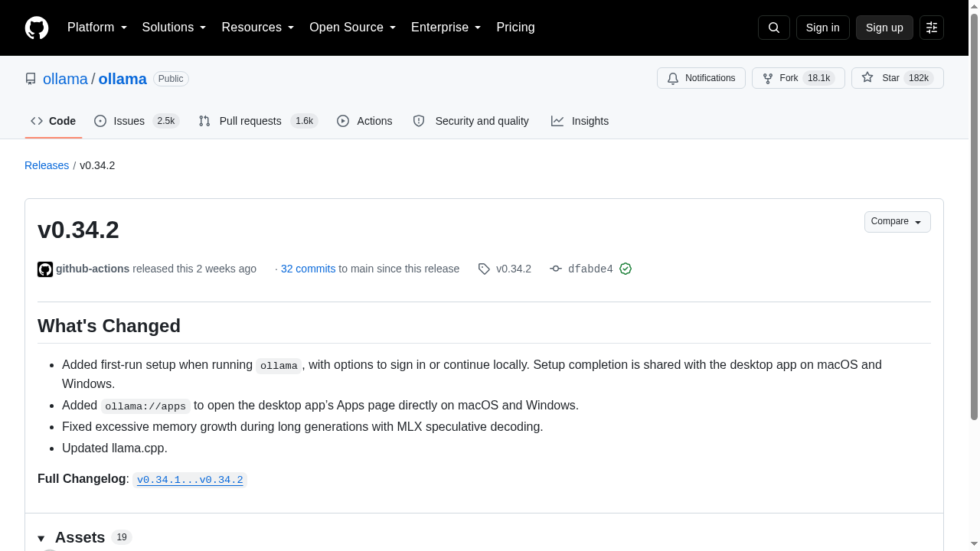
Task: Click the green verified commit checkmark
Action: pos(626,269)
